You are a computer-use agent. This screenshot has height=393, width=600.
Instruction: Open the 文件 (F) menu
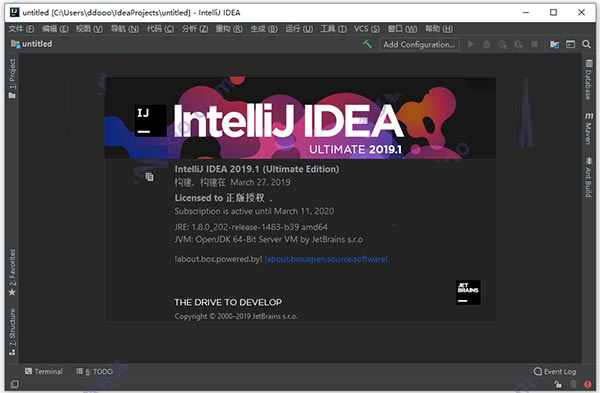21,29
